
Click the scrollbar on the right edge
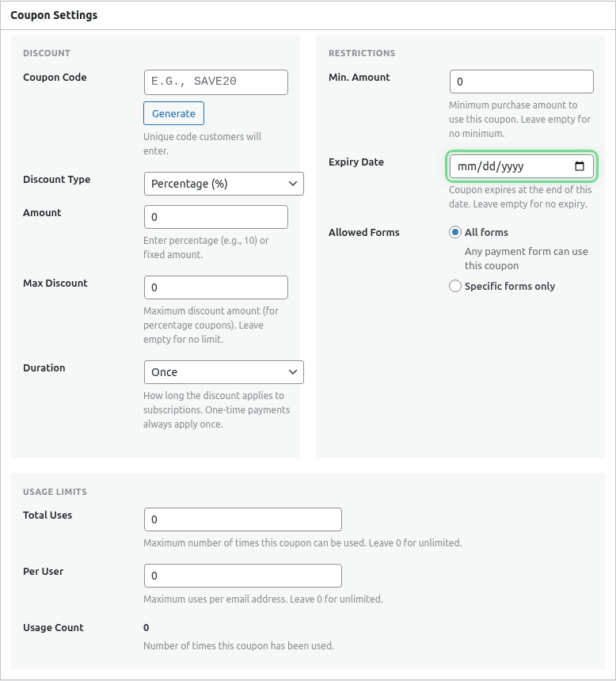pyautogui.click(x=612, y=340)
